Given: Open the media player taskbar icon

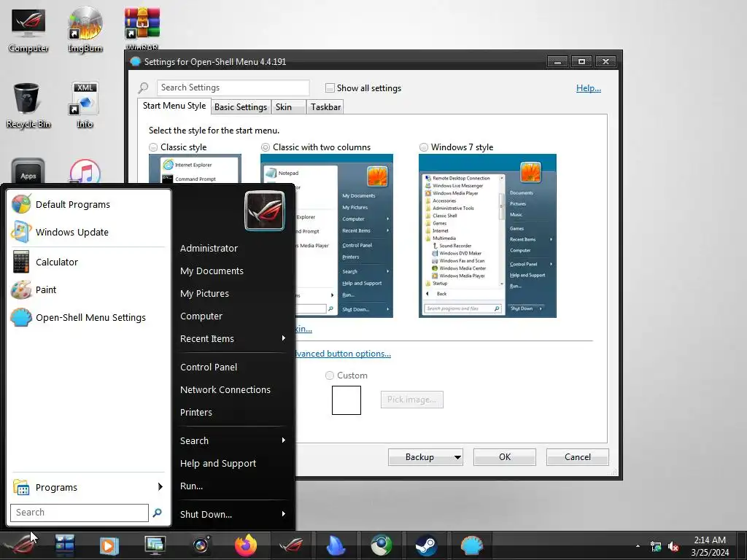Looking at the screenshot, I should [x=109, y=545].
